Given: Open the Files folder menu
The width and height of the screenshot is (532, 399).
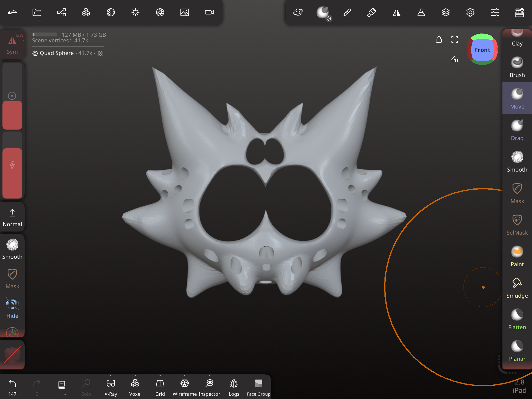Looking at the screenshot, I should pos(37,12).
